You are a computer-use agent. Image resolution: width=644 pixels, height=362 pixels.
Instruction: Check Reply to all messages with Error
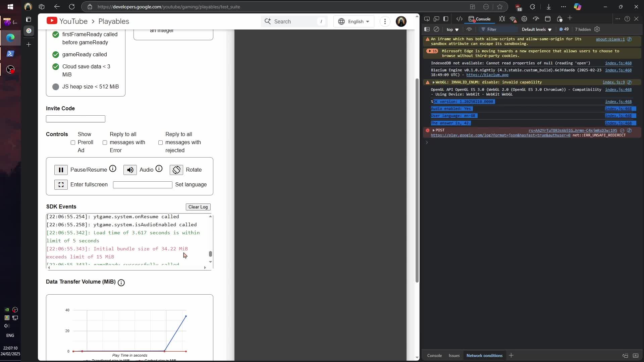(104, 142)
